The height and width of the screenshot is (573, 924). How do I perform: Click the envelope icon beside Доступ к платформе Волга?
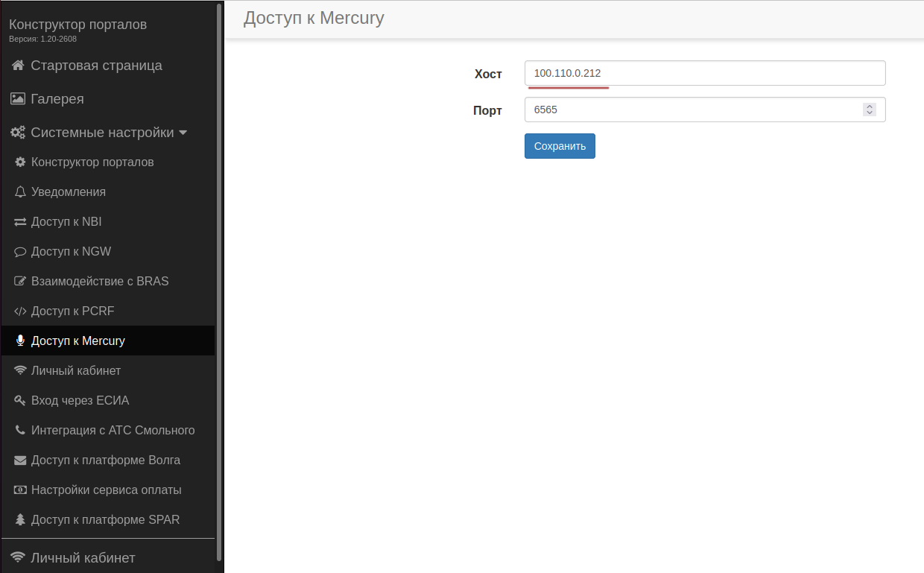pyautogui.click(x=20, y=460)
